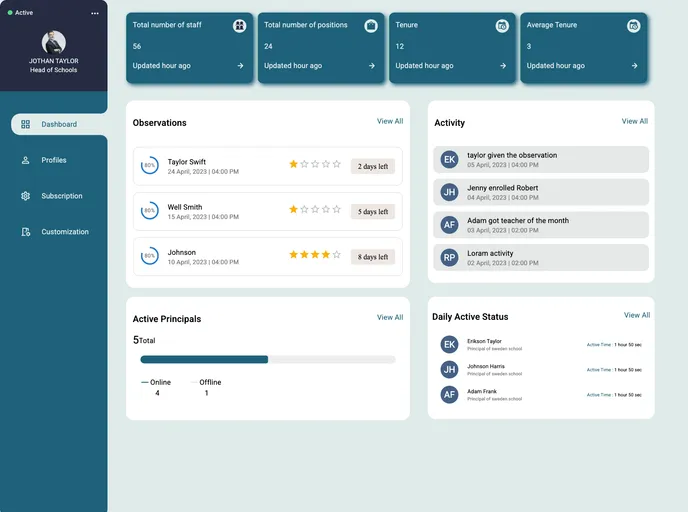Click Jothan Taylor's profile picture
The height and width of the screenshot is (512, 688).
click(54, 42)
